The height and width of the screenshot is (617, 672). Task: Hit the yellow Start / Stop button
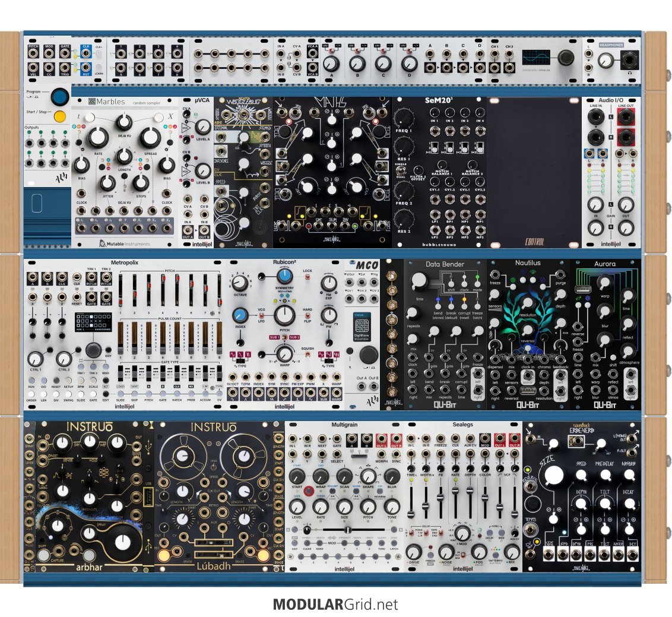point(60,115)
